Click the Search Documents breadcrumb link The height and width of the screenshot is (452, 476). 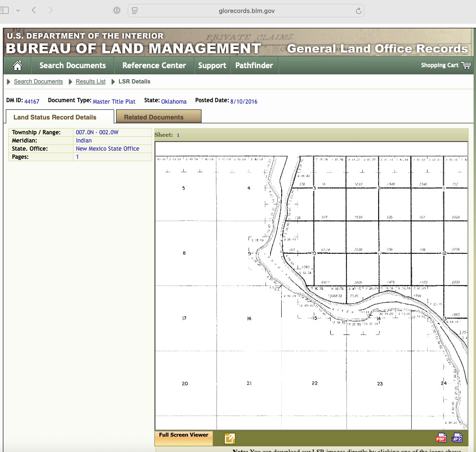38,82
